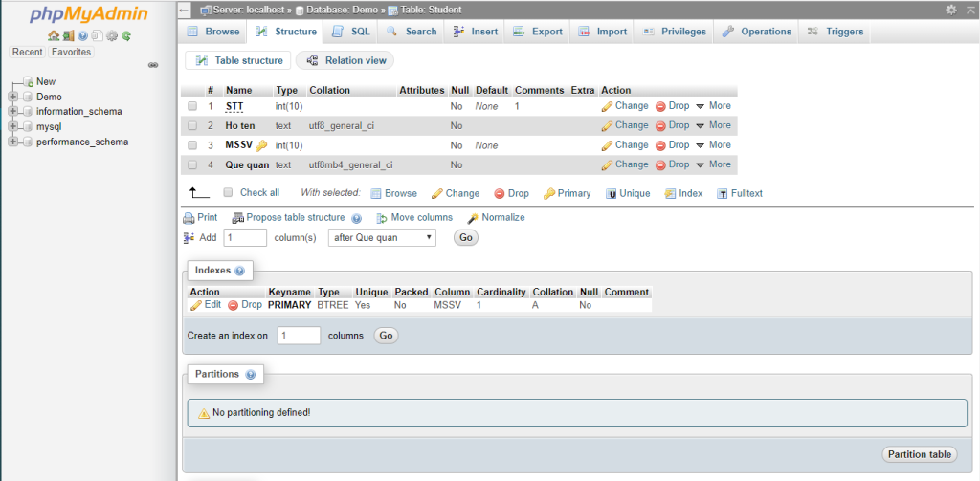This screenshot has width=980, height=481.
Task: Click the Partitions help icon
Action: [251, 375]
